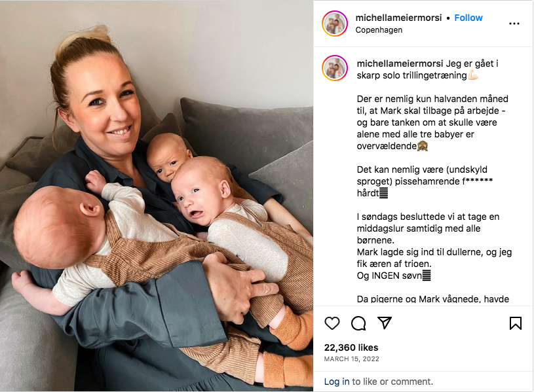Image resolution: width=534 pixels, height=392 pixels.
Task: Click the profile avatar beside the caption
Action: pyautogui.click(x=335, y=67)
